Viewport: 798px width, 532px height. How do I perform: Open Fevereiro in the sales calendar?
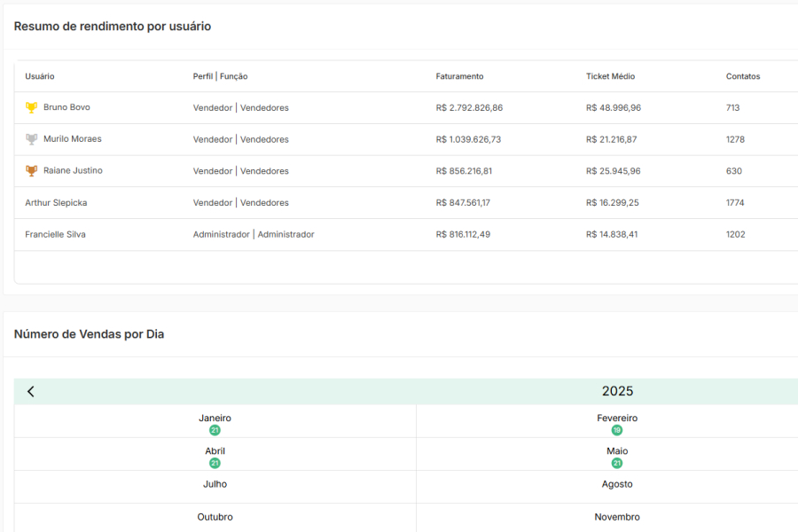pyautogui.click(x=617, y=418)
